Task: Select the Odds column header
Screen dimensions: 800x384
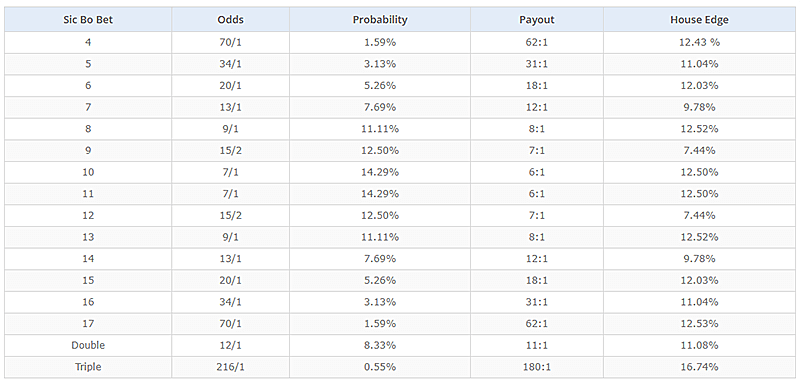Action: click(231, 20)
